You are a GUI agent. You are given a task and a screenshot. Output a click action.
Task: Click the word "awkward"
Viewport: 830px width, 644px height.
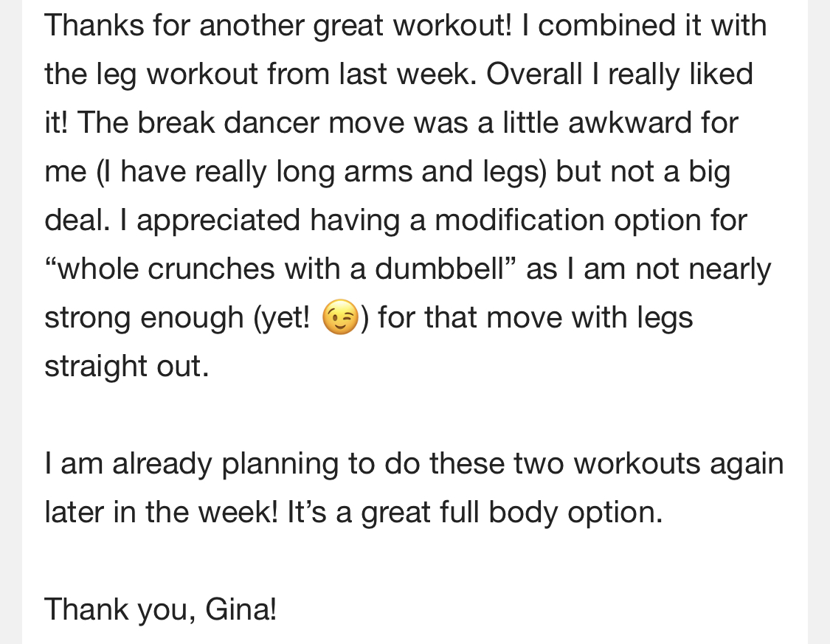[630, 122]
